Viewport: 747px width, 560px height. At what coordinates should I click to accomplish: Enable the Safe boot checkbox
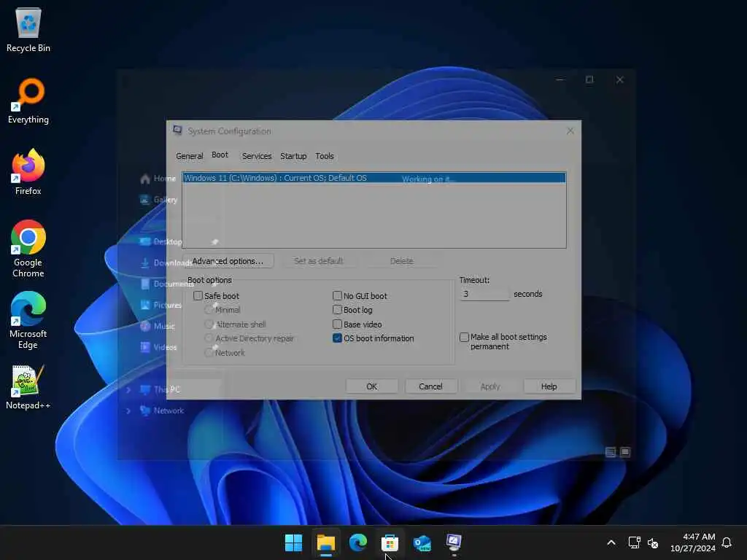(198, 296)
